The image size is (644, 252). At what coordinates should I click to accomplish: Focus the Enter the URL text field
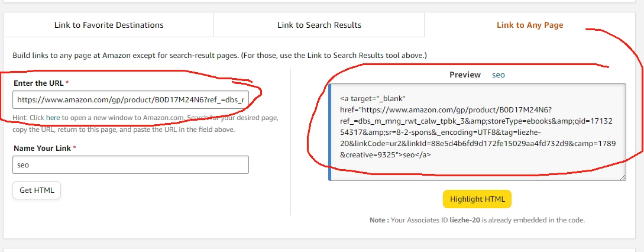(131, 99)
